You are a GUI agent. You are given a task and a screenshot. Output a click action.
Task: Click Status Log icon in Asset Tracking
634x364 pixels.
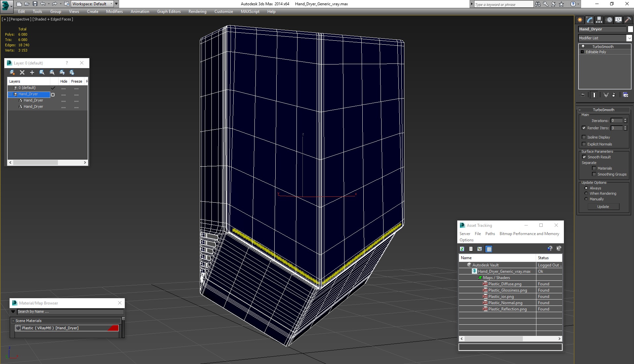pyautogui.click(x=471, y=249)
